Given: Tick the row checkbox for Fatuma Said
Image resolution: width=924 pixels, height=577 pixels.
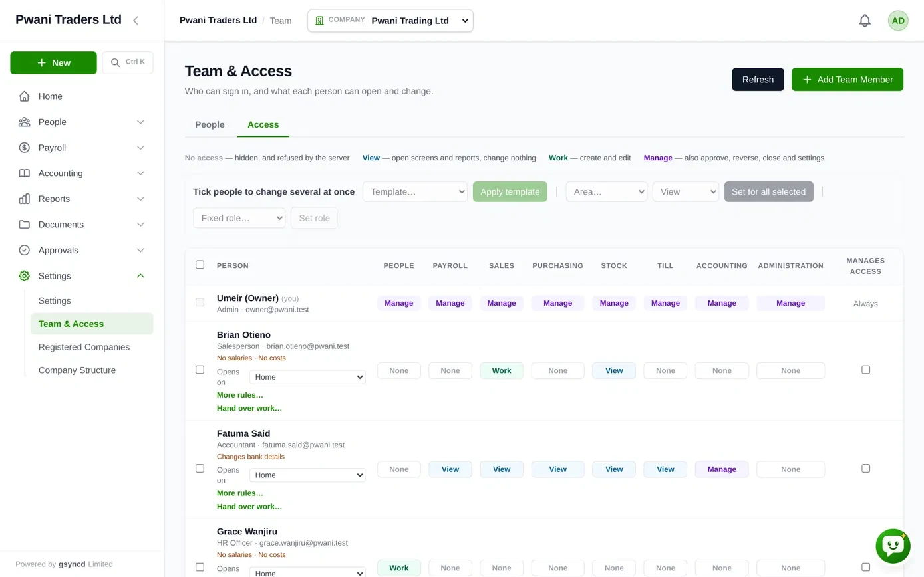Looking at the screenshot, I should coord(200,468).
